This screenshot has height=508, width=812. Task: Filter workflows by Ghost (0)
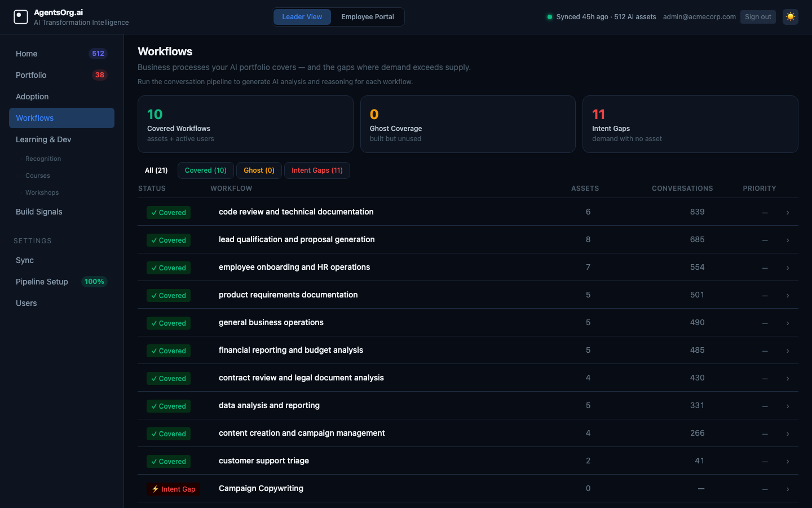tap(259, 170)
